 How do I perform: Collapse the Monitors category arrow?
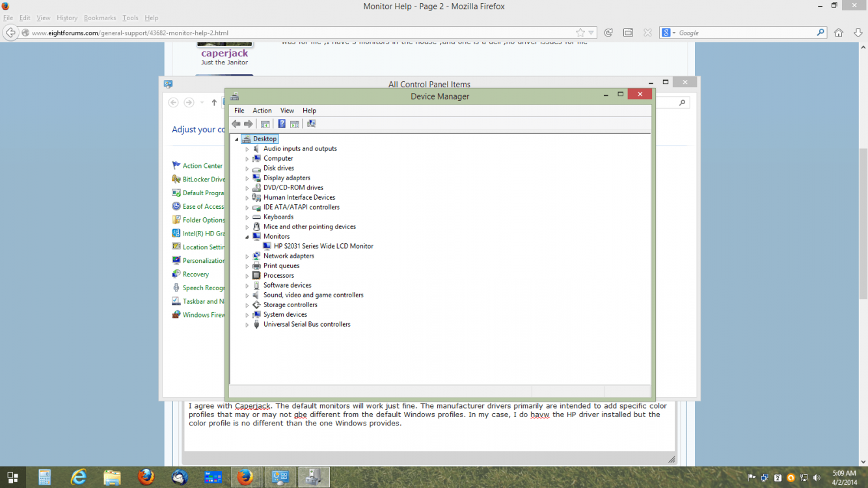(x=247, y=237)
